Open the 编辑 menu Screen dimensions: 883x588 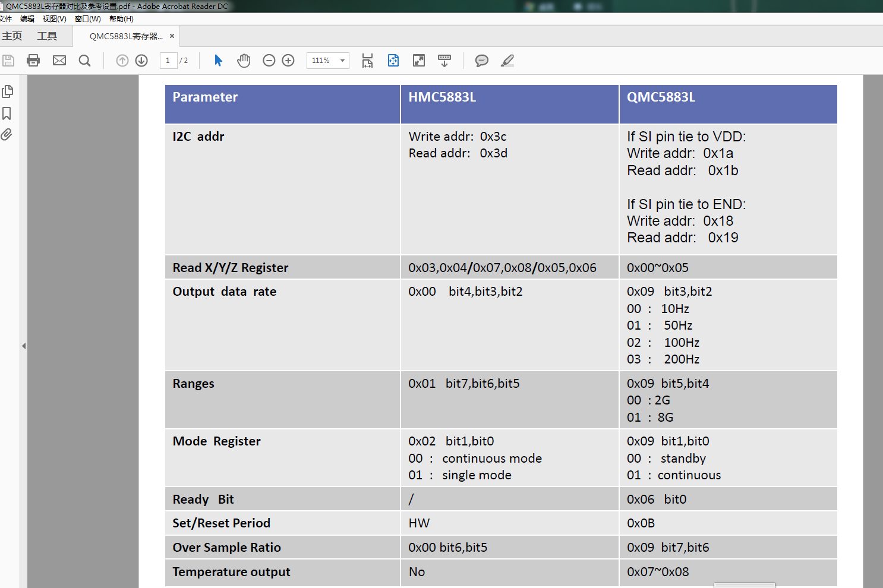click(x=27, y=19)
